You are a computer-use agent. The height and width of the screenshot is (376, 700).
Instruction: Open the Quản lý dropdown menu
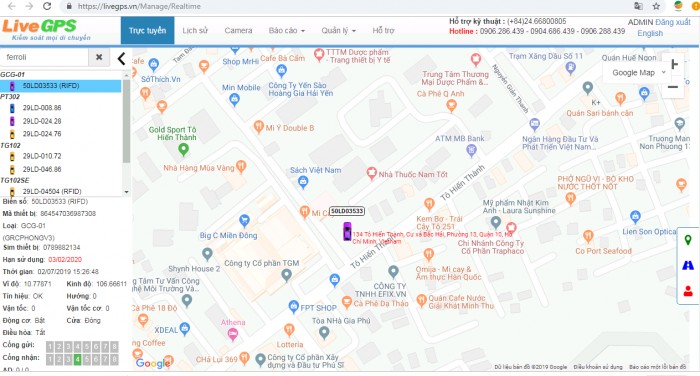click(338, 30)
